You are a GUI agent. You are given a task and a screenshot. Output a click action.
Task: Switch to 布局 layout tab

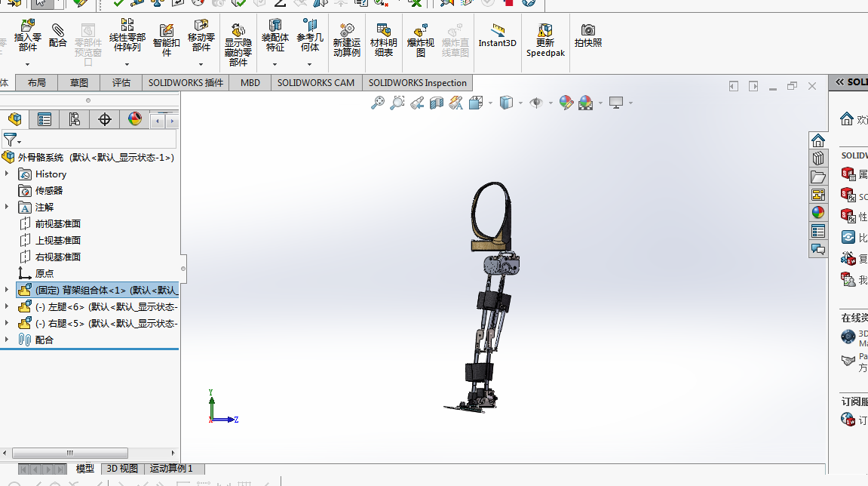click(36, 82)
